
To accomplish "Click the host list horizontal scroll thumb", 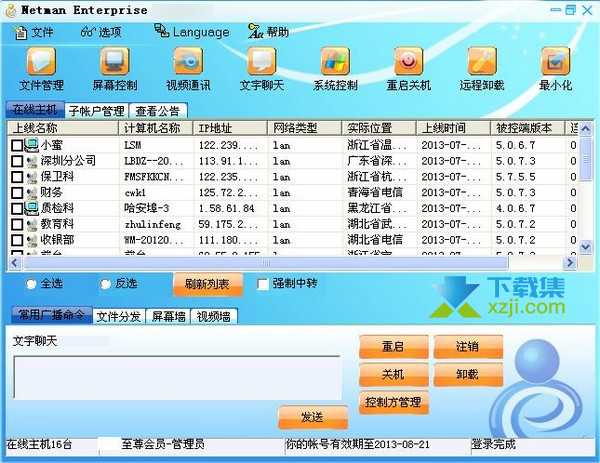I will 266,262.
